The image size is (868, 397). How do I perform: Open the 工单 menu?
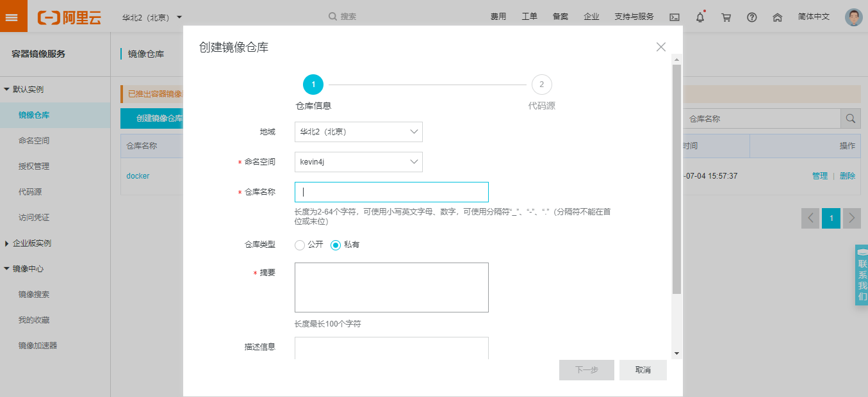(x=529, y=16)
